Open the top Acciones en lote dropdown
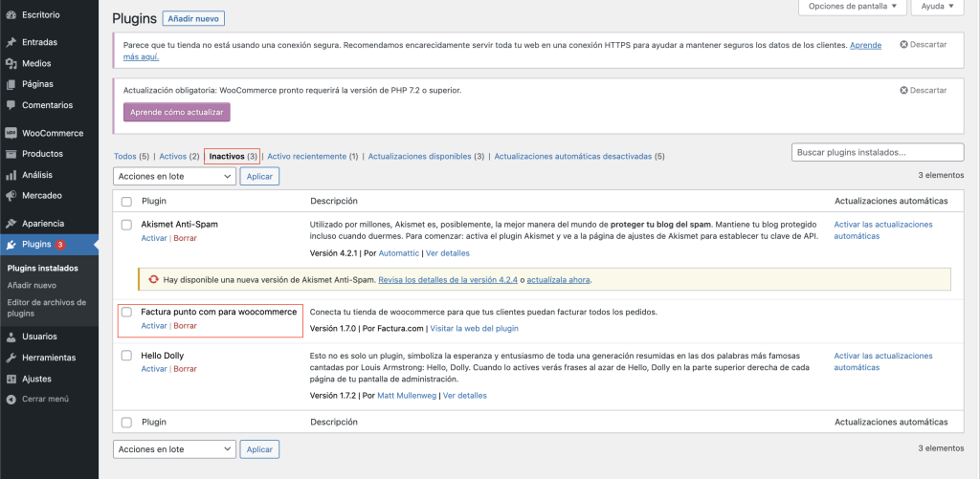980x479 pixels. [174, 177]
